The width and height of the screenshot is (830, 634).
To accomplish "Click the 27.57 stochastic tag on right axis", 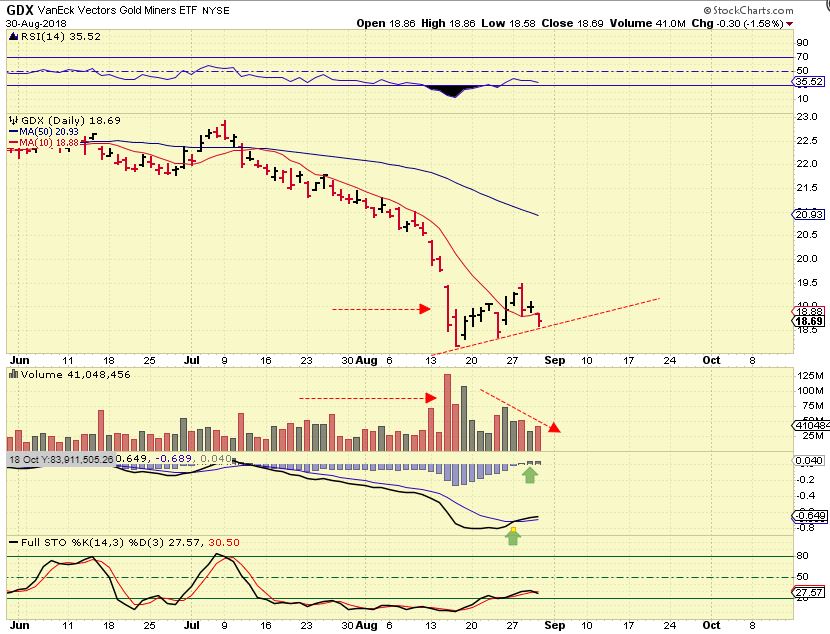I will point(808,592).
